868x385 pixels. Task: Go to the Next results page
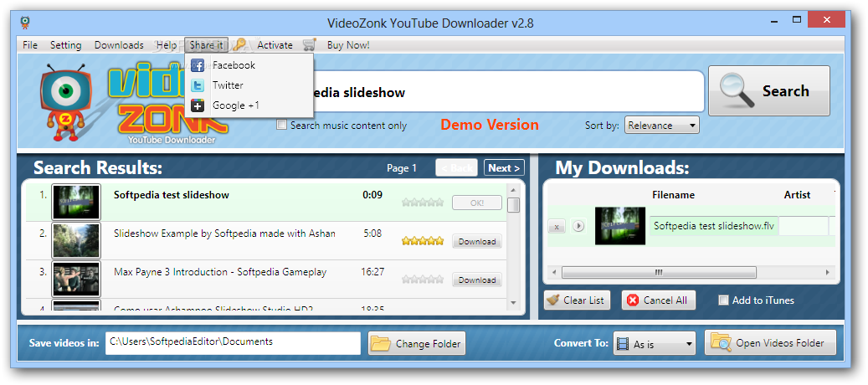504,168
